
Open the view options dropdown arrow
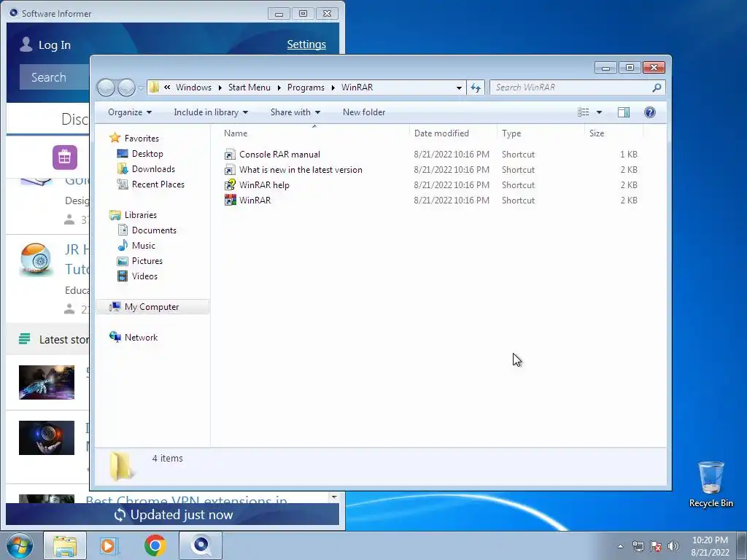coord(600,112)
